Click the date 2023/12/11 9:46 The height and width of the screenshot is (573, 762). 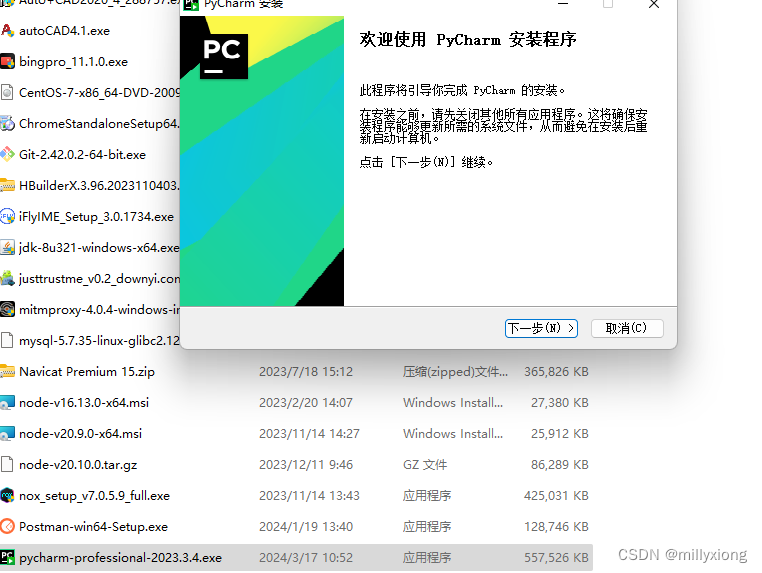[306, 465]
